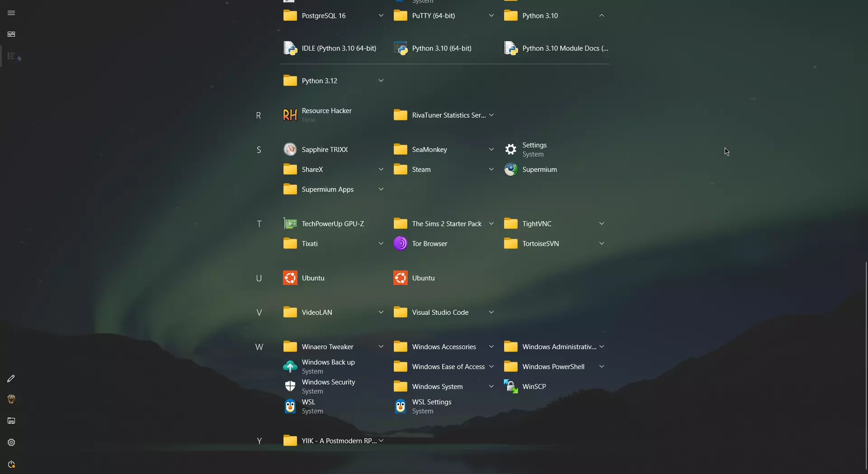868x474 pixels.
Task: Open the first Ubuntu app entry
Action: click(x=334, y=278)
